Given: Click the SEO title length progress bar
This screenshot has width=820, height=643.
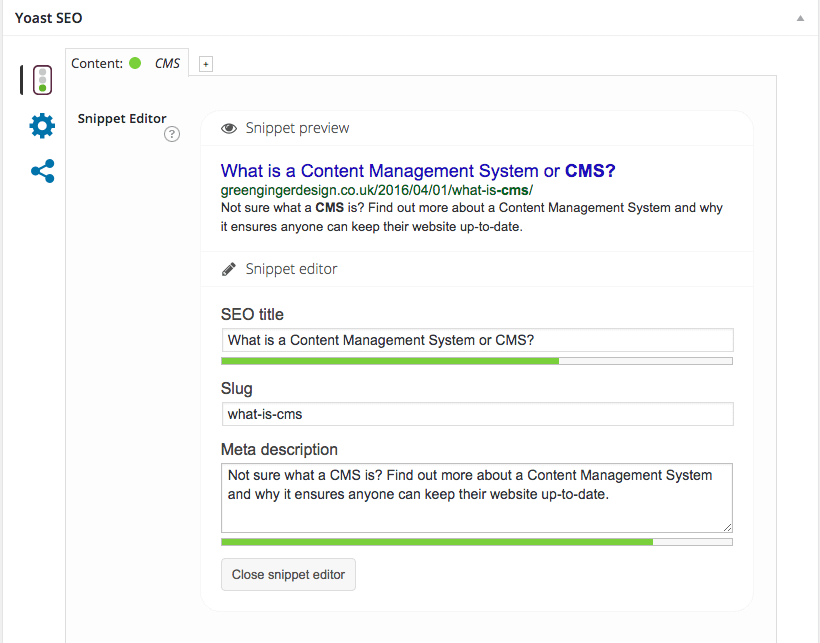Looking at the screenshot, I should point(477,361).
